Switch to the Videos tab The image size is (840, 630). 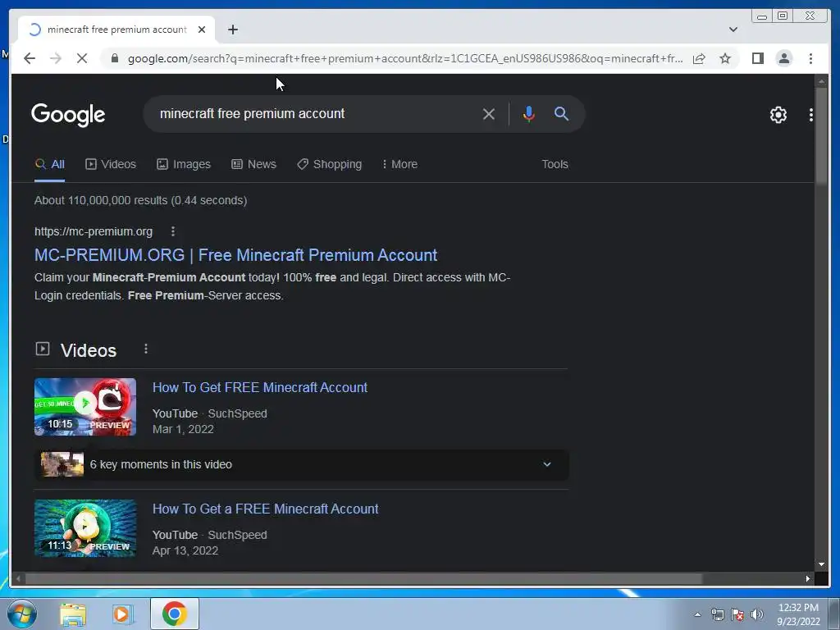click(x=111, y=164)
